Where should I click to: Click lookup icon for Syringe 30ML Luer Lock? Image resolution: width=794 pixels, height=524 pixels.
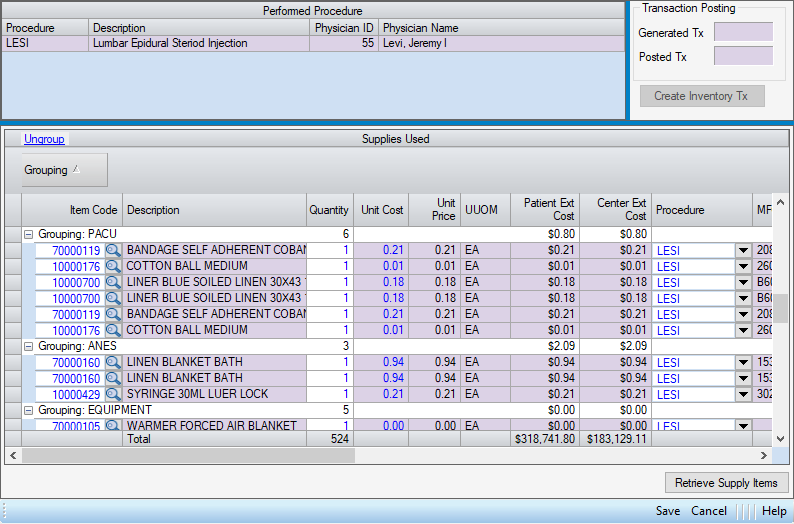[x=113, y=394]
